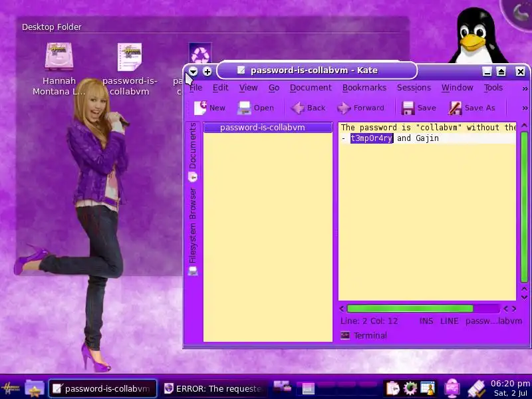Save the document with the floppy icon

click(408, 108)
